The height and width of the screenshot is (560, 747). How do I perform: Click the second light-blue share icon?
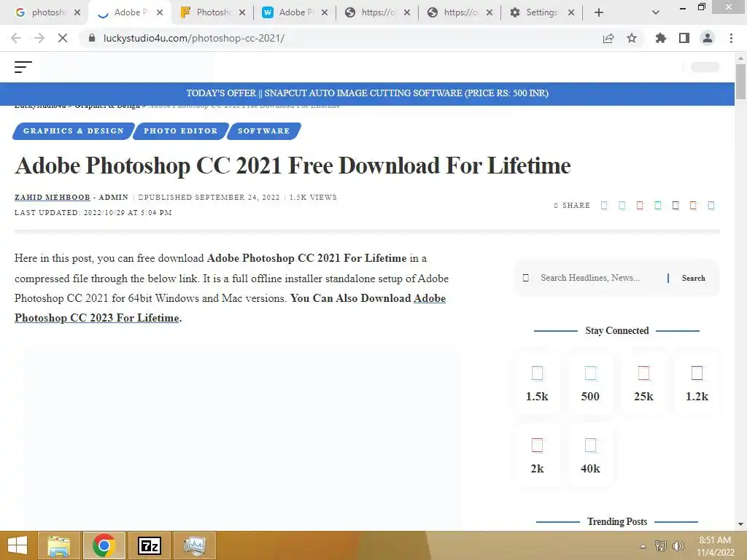[x=622, y=205]
